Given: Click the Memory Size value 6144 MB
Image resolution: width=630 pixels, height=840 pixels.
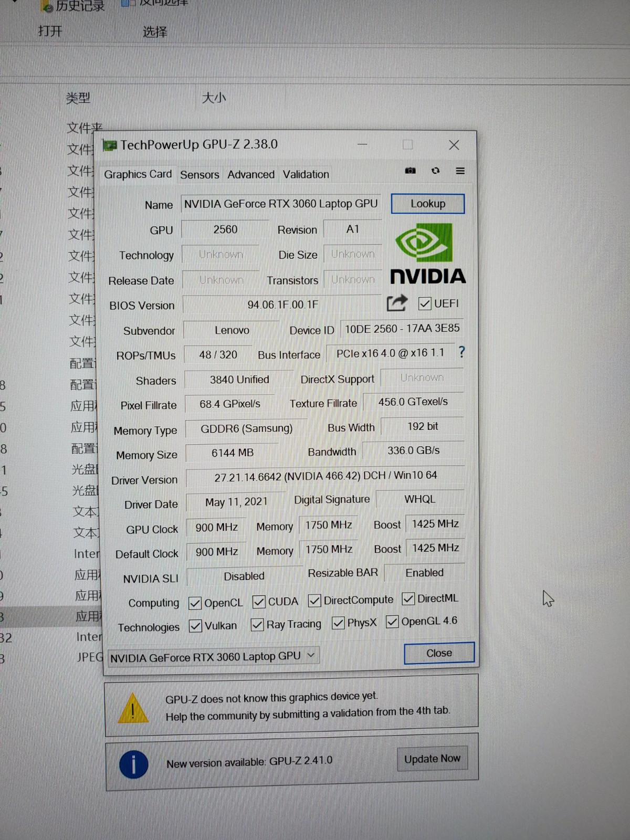Looking at the screenshot, I should pos(233,453).
